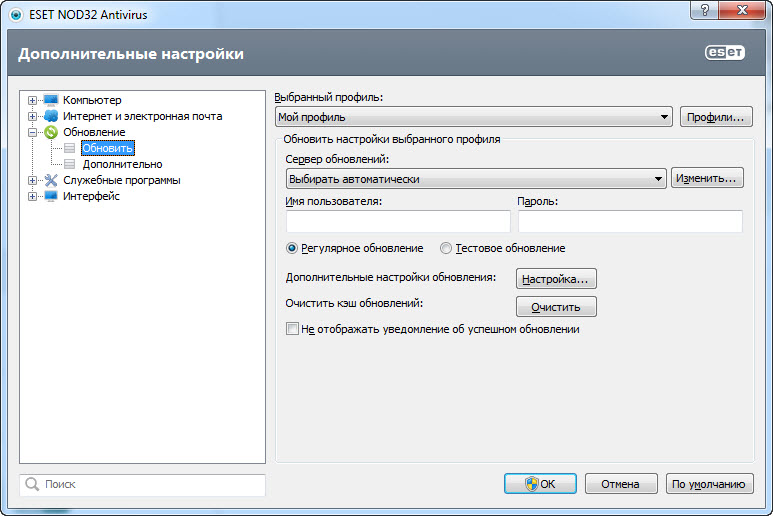Image resolution: width=773 pixels, height=516 pixels.
Task: Click the page icon beside Обновить
Action: tap(70, 148)
